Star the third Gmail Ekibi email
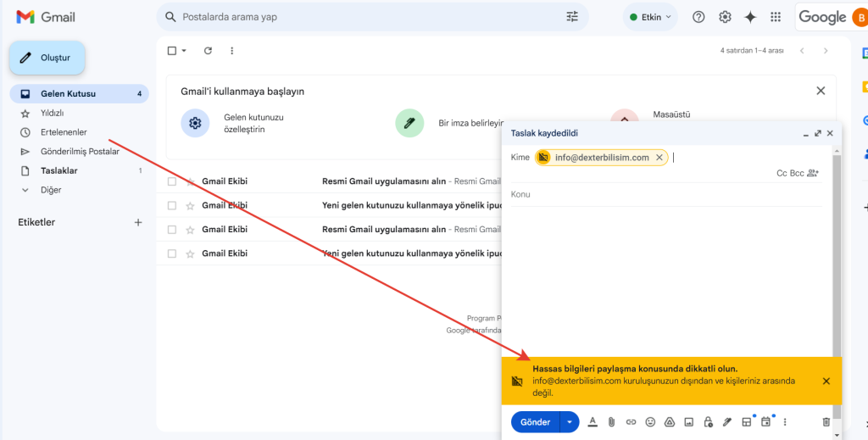Image resolution: width=868 pixels, height=440 pixels. (190, 230)
